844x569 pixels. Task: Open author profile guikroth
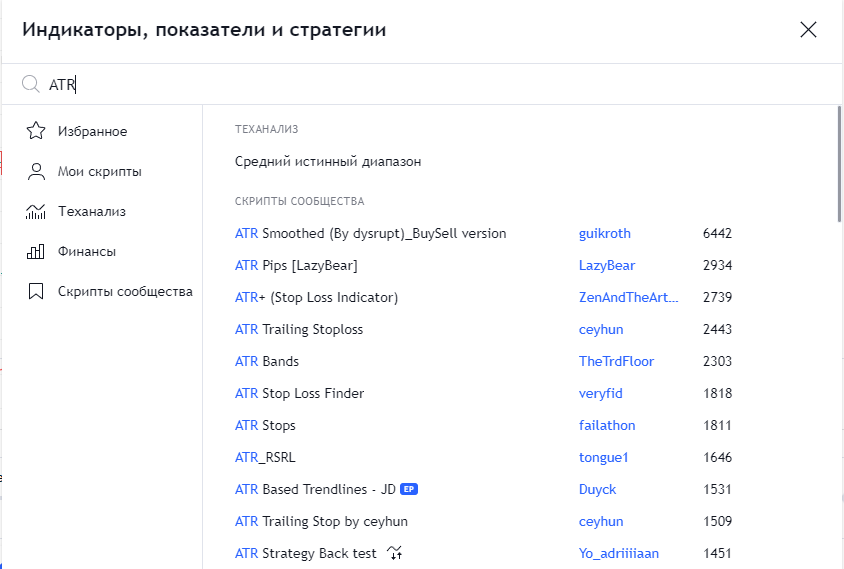(604, 233)
